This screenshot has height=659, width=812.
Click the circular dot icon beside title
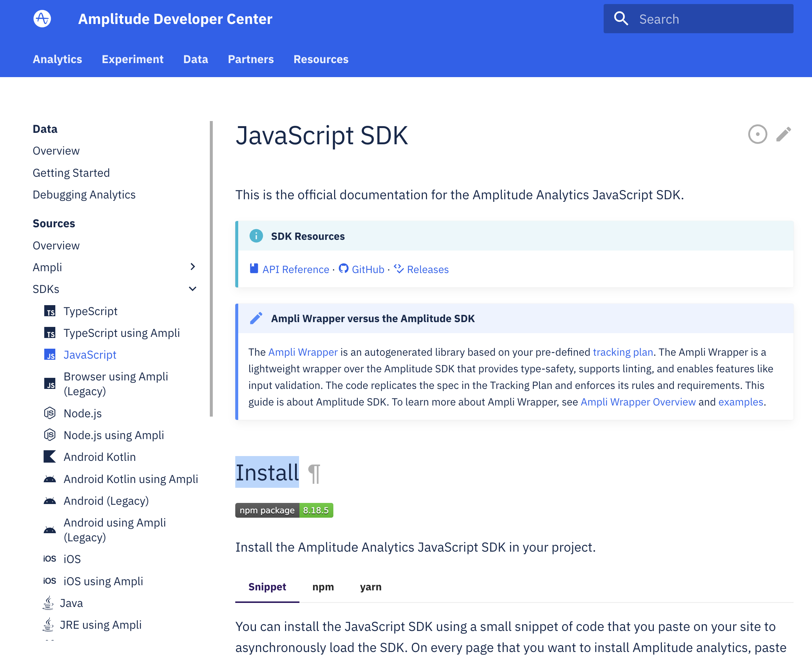click(757, 134)
